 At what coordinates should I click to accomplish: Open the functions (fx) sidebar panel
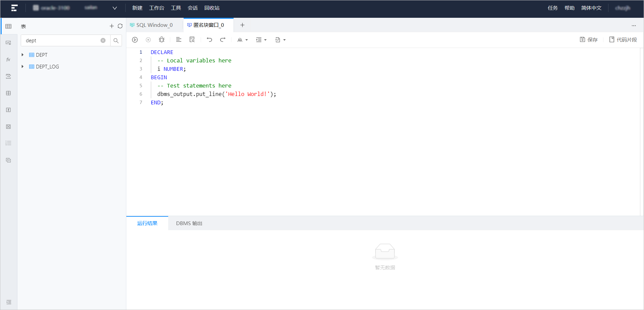8,60
